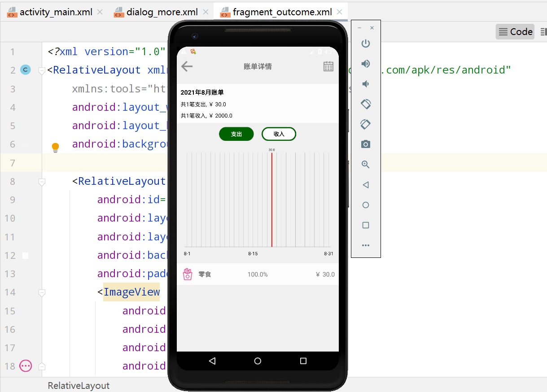
Task: Collapse the root RelativeLayout fold on line 2
Action: 42,70
